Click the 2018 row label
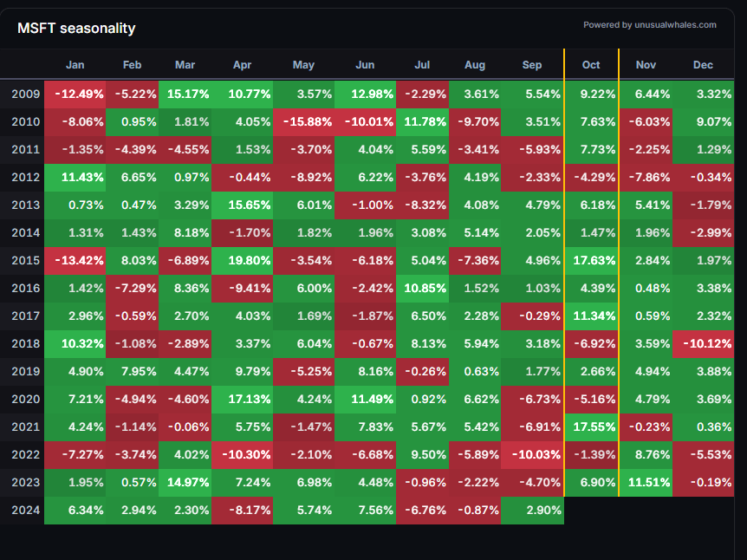Image resolution: width=747 pixels, height=560 pixels. pos(25,343)
